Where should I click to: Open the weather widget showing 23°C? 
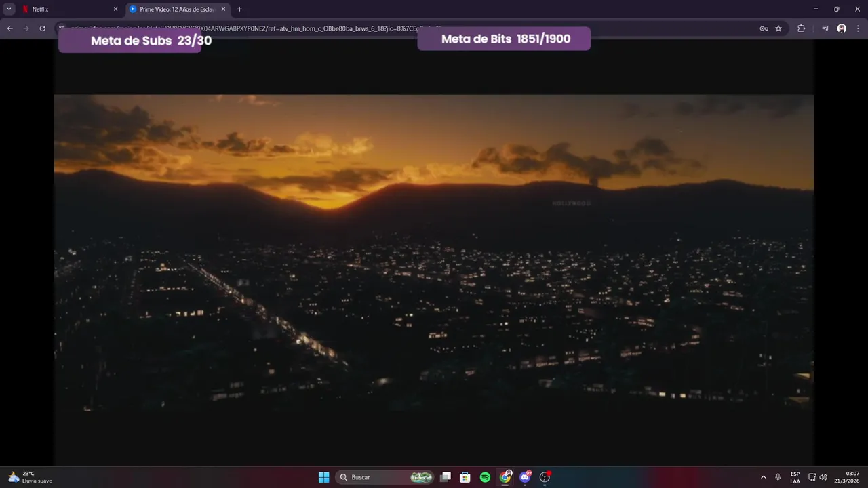point(30,477)
